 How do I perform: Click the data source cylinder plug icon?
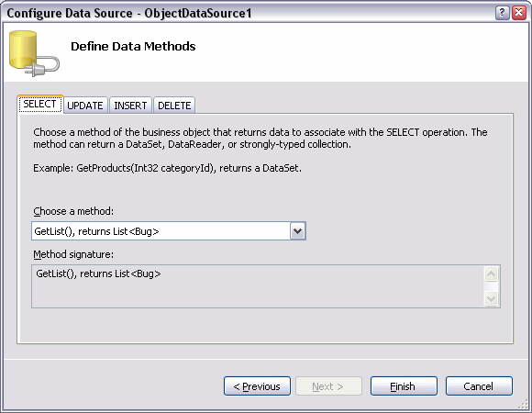coord(34,53)
